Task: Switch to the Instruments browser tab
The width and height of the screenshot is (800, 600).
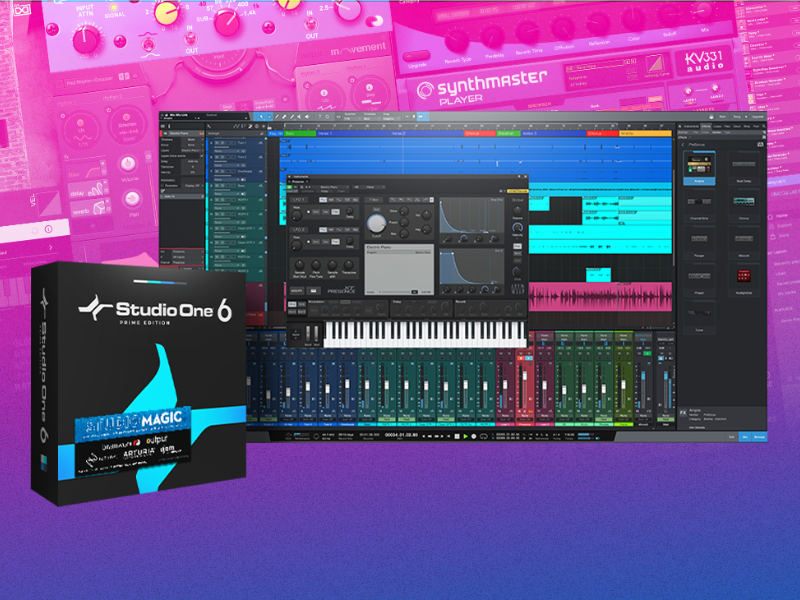Action: (691, 126)
